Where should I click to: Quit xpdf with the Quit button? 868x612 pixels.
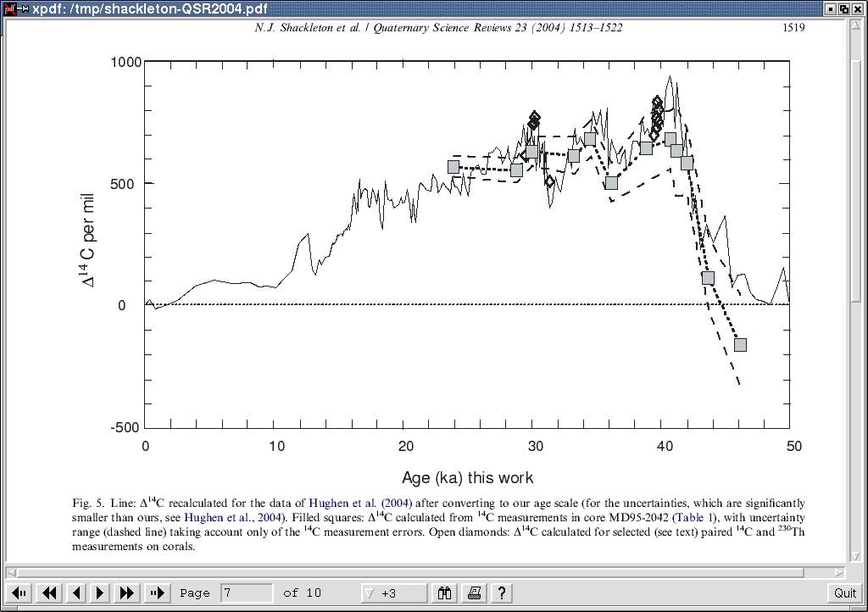[x=845, y=593]
